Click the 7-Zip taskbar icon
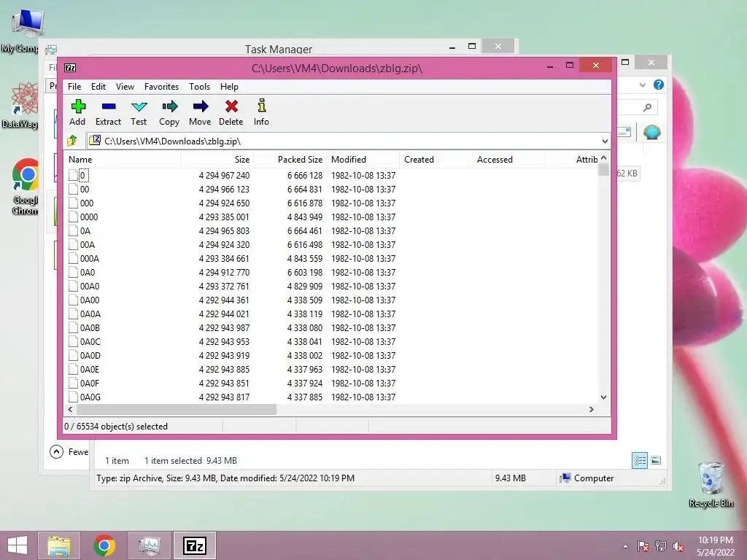This screenshot has height=560, width=747. click(195, 545)
